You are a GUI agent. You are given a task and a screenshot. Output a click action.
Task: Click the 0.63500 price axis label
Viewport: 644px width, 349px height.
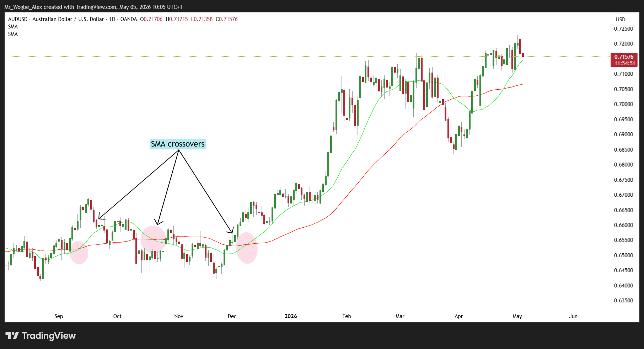pos(623,301)
